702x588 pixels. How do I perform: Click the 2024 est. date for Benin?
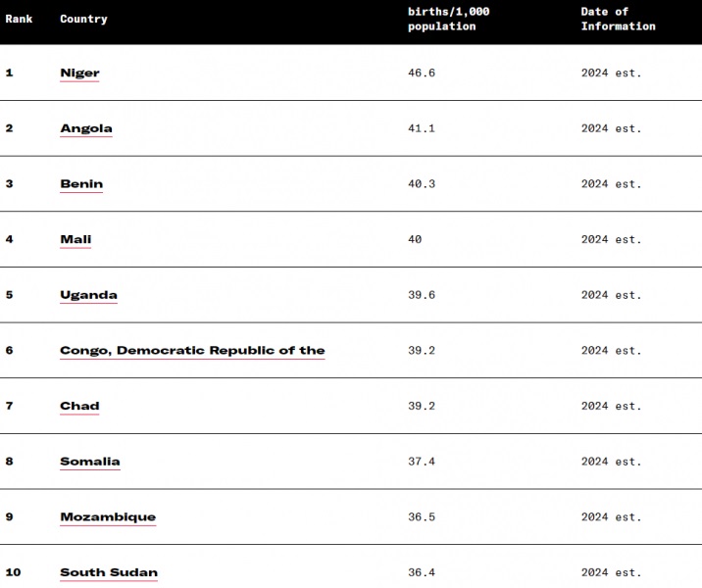click(x=611, y=184)
